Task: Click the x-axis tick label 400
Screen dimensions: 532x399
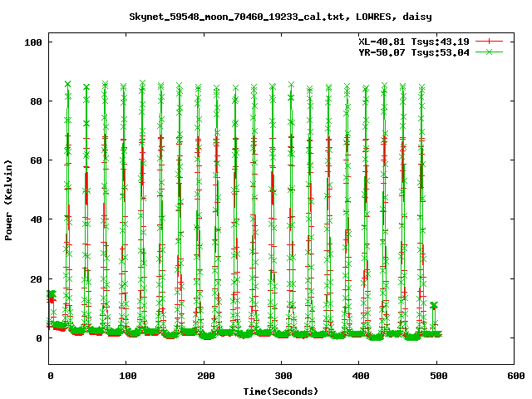Action: coord(360,376)
